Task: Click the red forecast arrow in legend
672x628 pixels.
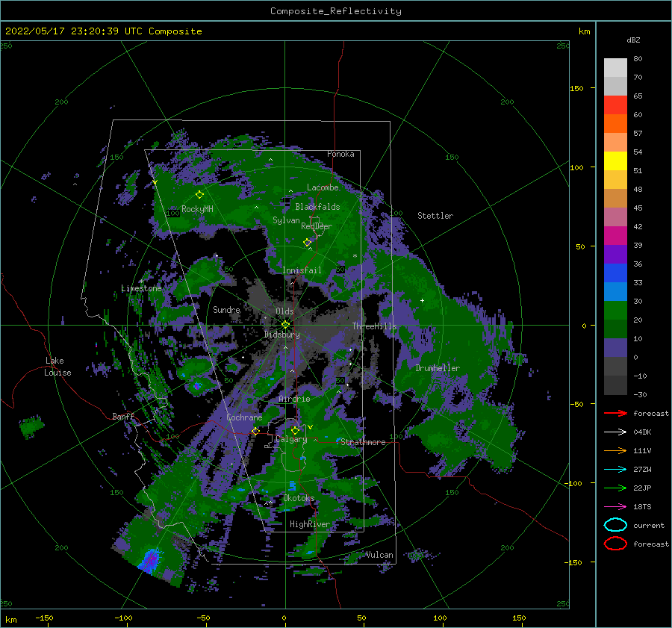Action: (615, 413)
